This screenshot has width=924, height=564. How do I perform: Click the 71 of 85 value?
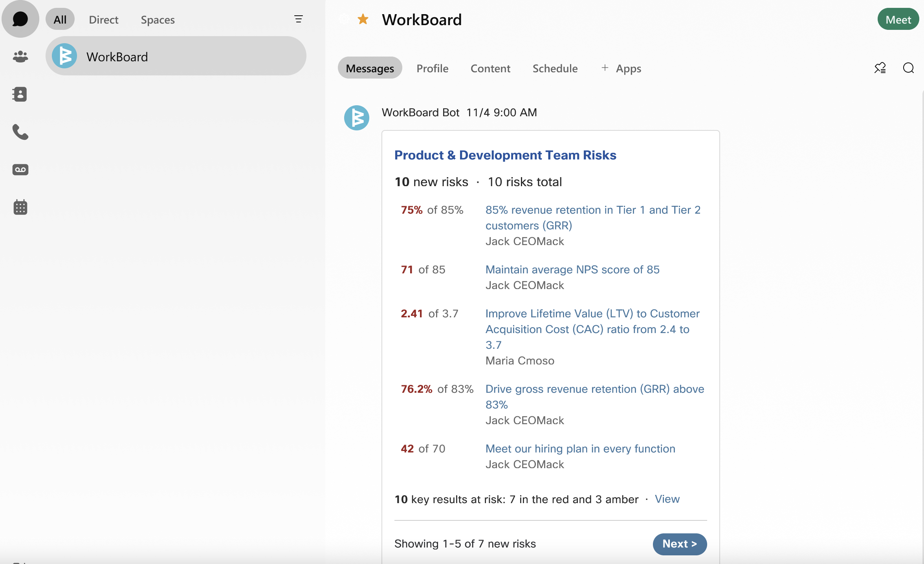423,269
